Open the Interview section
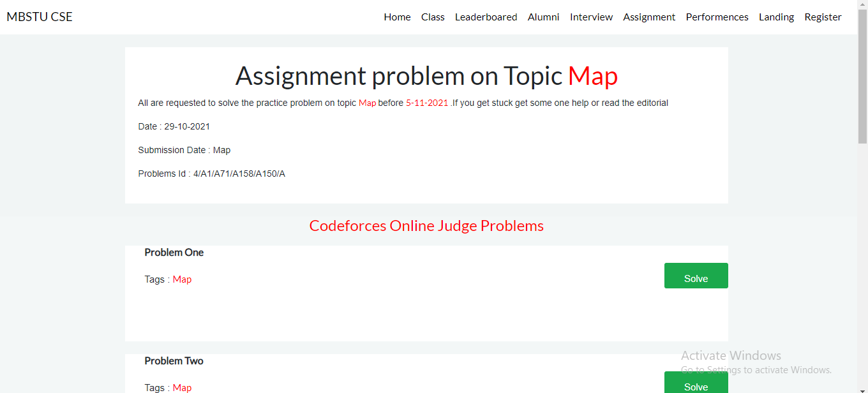Screen dimensions: 868x393 point(591,17)
